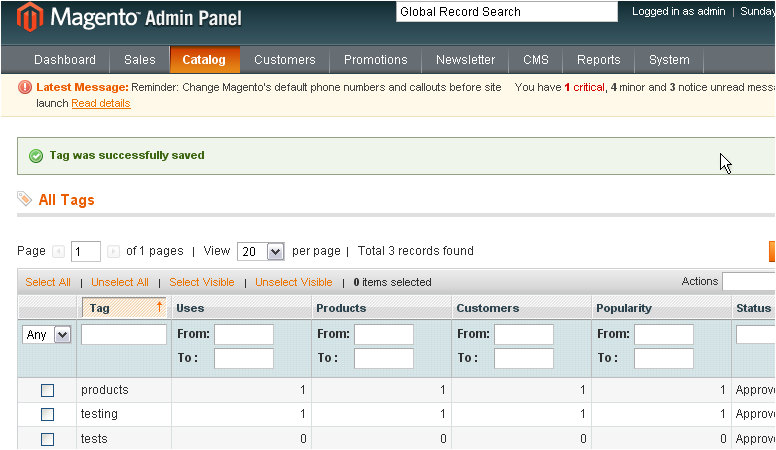The height and width of the screenshot is (450, 776).
Task: Go to previous page arrow
Action: tap(58, 251)
